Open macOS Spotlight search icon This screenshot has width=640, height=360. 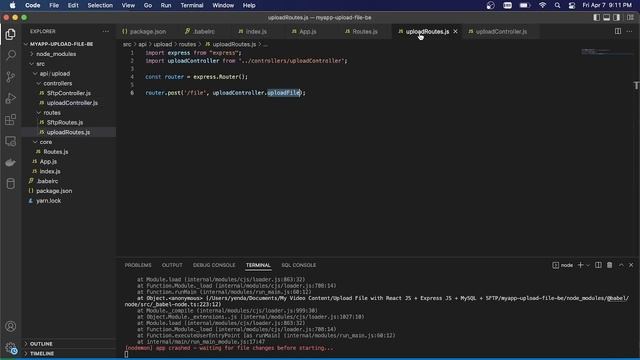[557, 5]
